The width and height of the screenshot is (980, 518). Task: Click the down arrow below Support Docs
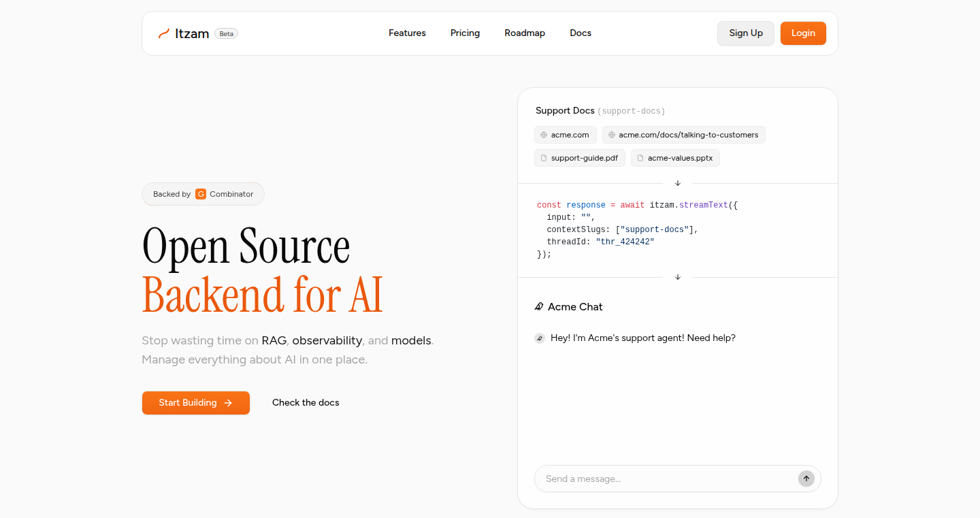pyautogui.click(x=678, y=183)
